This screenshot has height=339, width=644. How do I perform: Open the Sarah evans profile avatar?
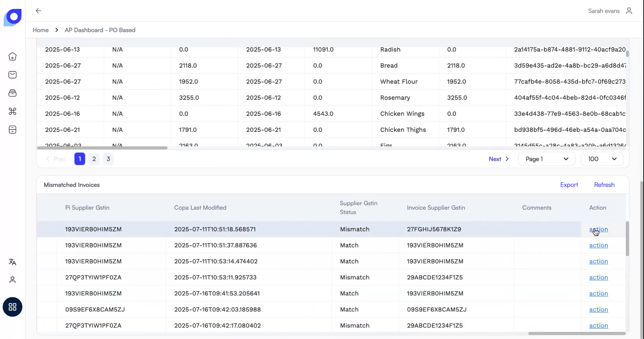pyautogui.click(x=629, y=10)
